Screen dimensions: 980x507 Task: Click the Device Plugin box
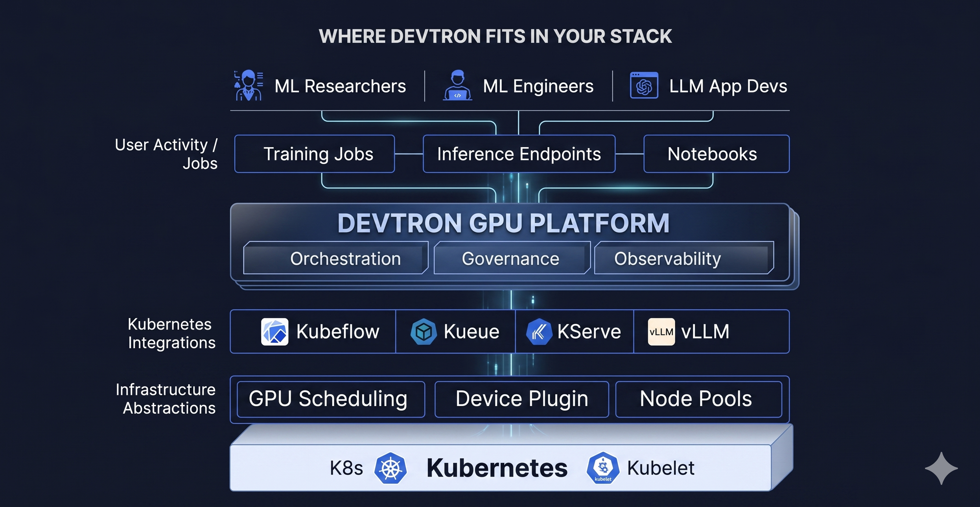click(522, 399)
